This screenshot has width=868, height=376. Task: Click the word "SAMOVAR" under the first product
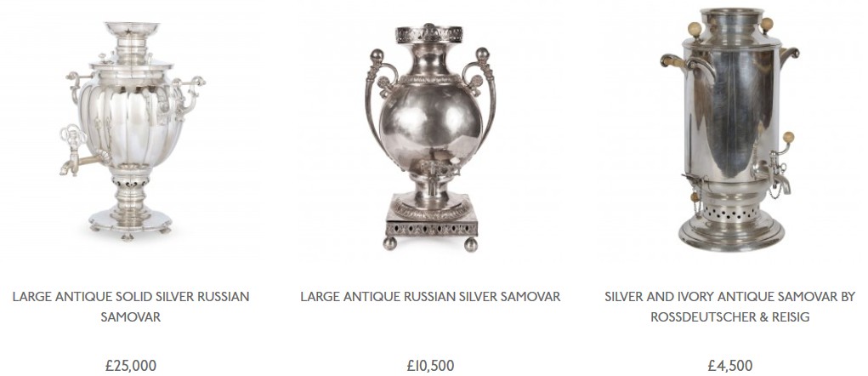pos(131,317)
